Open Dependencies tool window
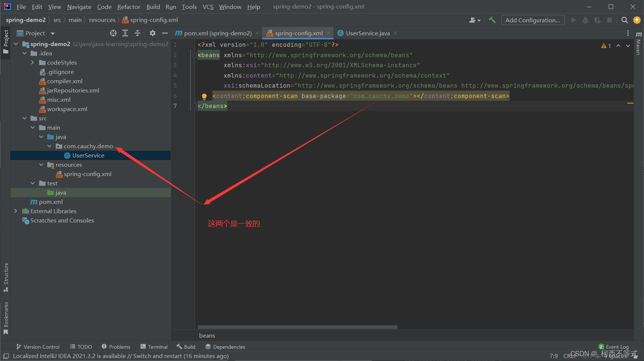 225,347
